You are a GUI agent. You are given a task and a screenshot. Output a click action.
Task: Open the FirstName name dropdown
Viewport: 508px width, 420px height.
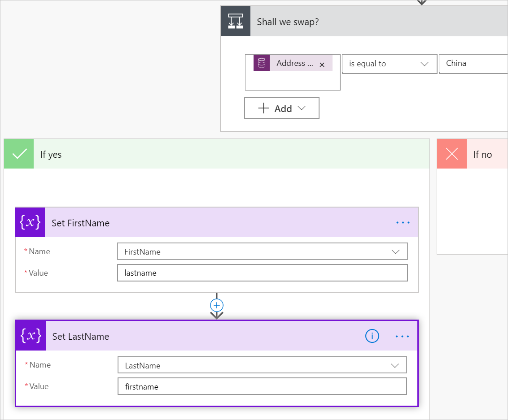[396, 251]
